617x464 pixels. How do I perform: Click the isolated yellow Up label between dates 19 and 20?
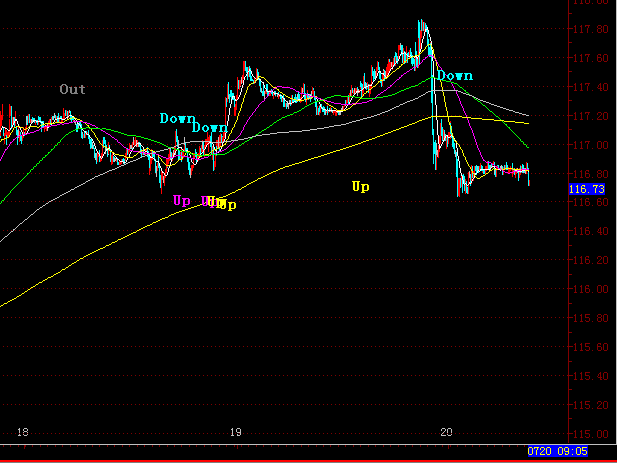[360, 187]
